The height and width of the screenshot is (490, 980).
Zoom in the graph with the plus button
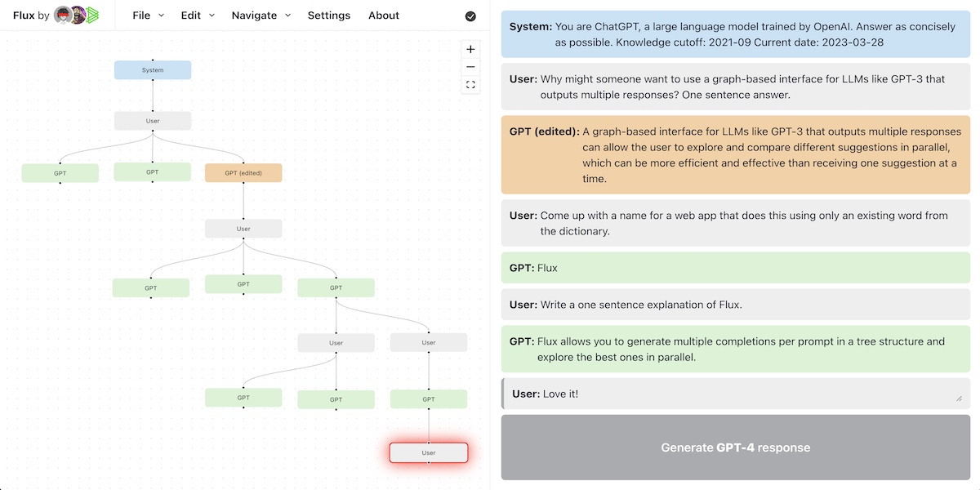(470, 49)
